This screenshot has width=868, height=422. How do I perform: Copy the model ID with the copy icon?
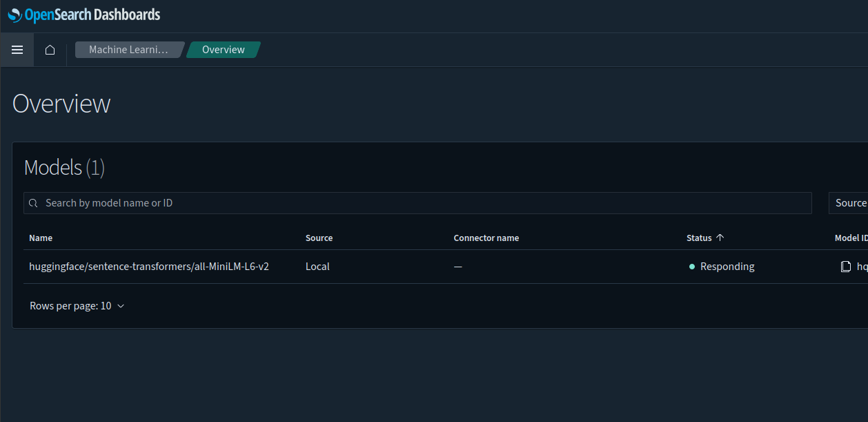[x=845, y=267]
